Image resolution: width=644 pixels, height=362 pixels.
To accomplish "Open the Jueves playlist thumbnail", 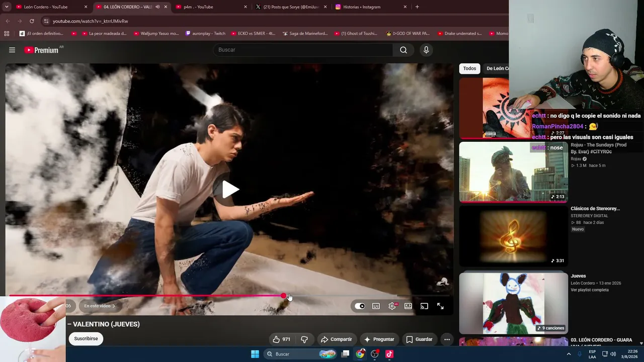I will (x=513, y=303).
